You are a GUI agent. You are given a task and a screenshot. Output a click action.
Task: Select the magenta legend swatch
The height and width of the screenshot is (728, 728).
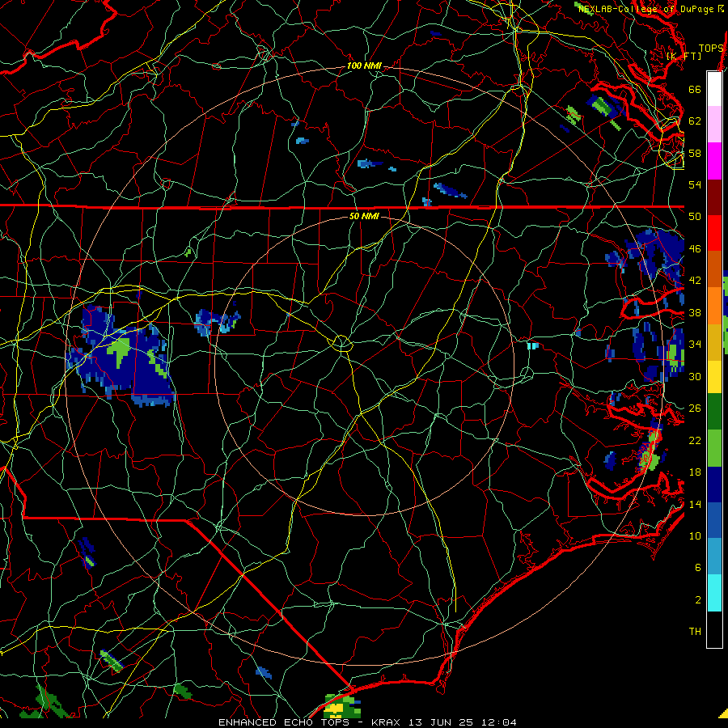tap(714, 161)
